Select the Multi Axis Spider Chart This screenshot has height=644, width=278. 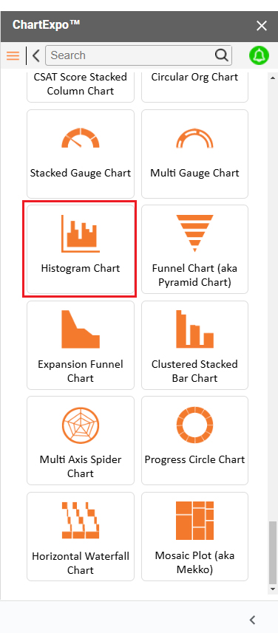point(81,441)
